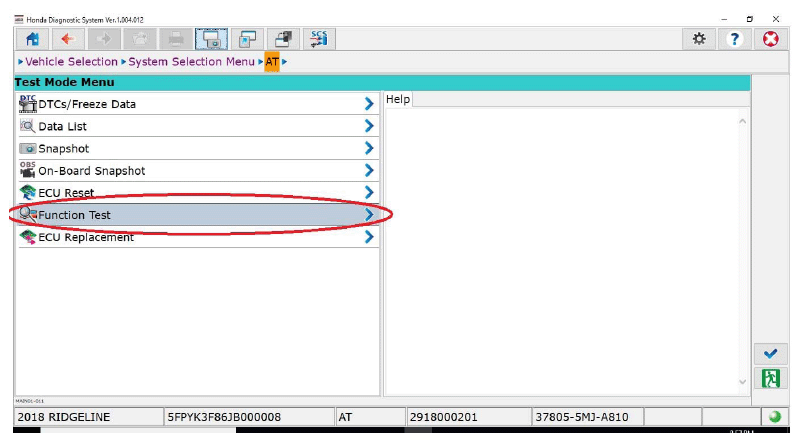Close the window with title bar X
The image size is (801, 442).
775,19
